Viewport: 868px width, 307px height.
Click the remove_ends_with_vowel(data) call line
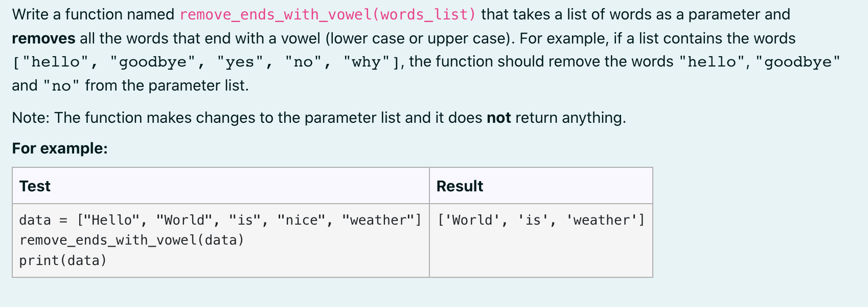click(x=131, y=240)
